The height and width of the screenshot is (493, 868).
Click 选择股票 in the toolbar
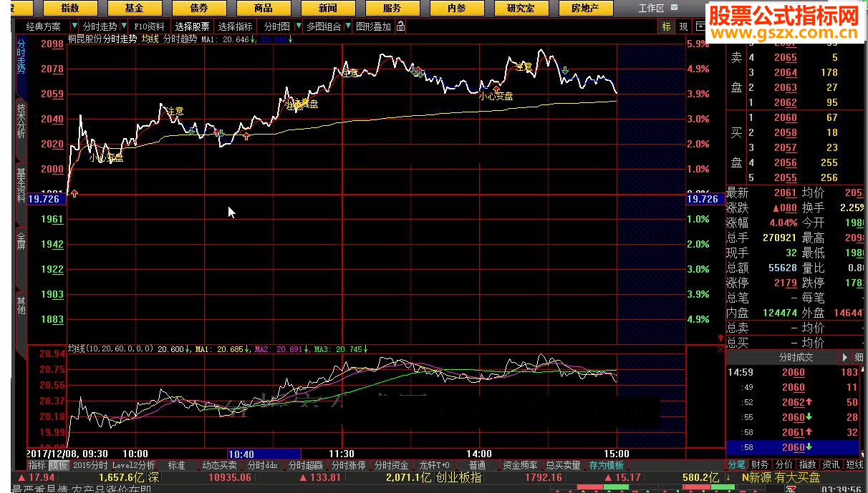193,26
